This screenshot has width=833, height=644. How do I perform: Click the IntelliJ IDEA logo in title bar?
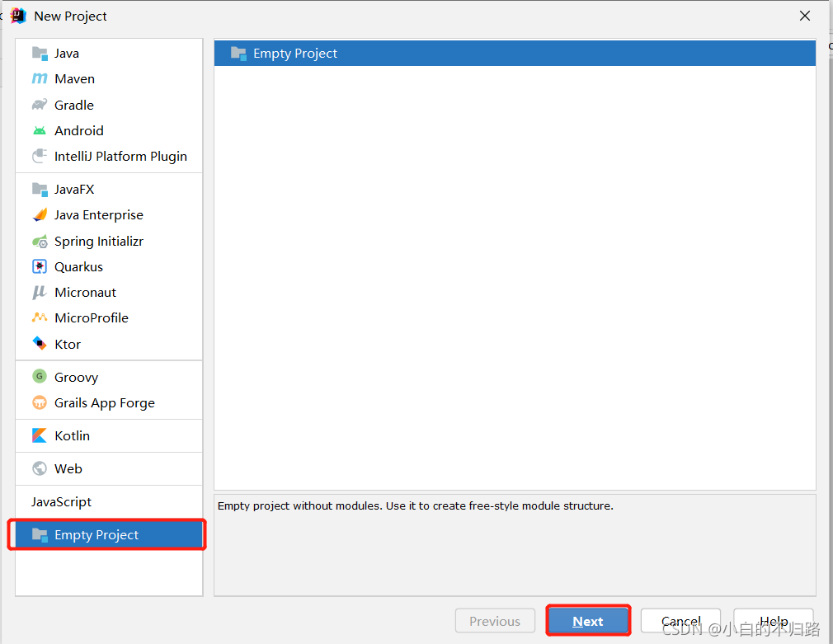click(19, 16)
